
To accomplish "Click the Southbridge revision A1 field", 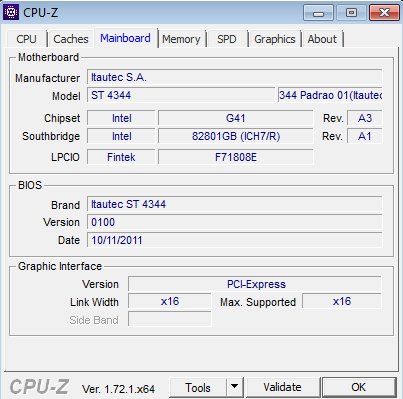I will [365, 136].
